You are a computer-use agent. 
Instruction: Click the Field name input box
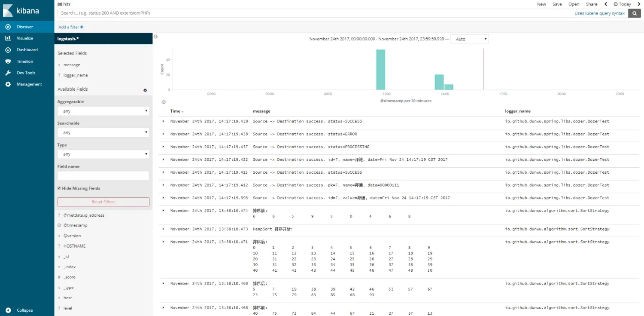(103, 176)
